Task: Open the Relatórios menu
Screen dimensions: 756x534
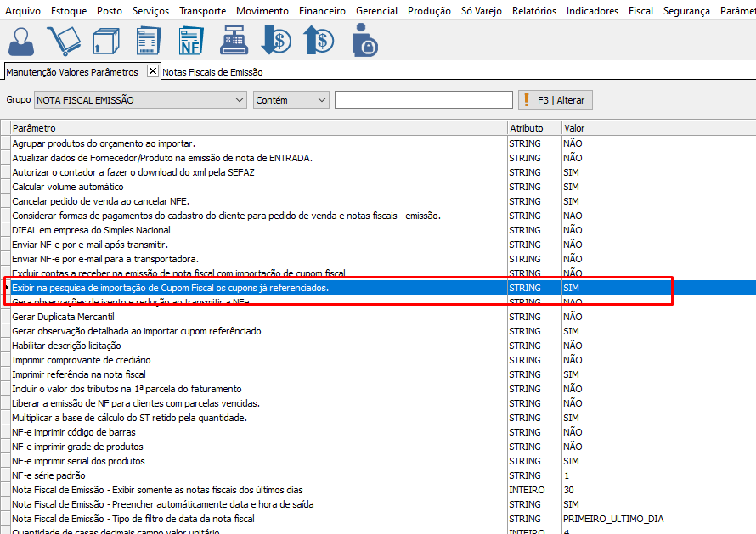Action: point(534,11)
